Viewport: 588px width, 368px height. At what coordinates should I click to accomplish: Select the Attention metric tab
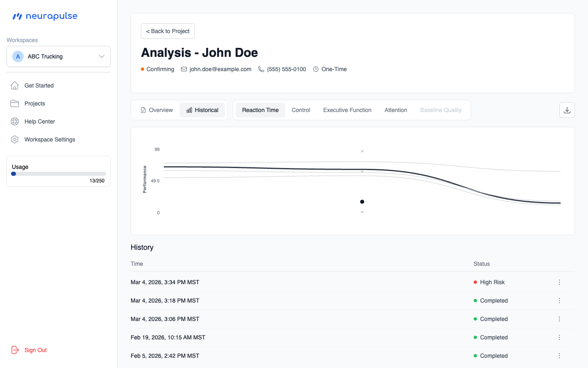395,110
